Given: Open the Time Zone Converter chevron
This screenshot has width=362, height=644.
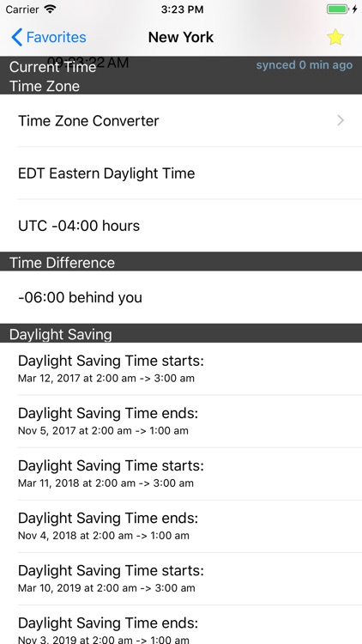Looking at the screenshot, I should click(341, 120).
